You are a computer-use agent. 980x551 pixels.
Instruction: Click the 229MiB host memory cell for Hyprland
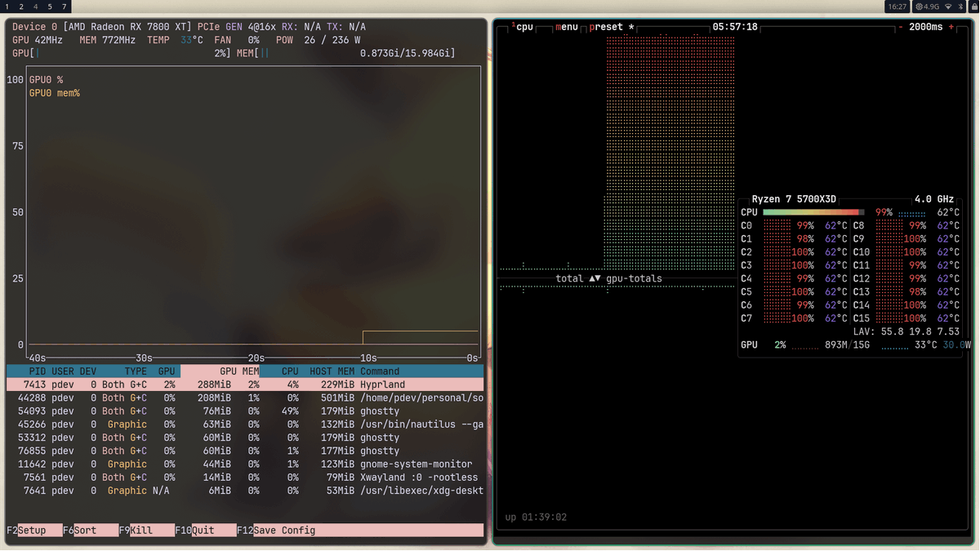coord(337,384)
